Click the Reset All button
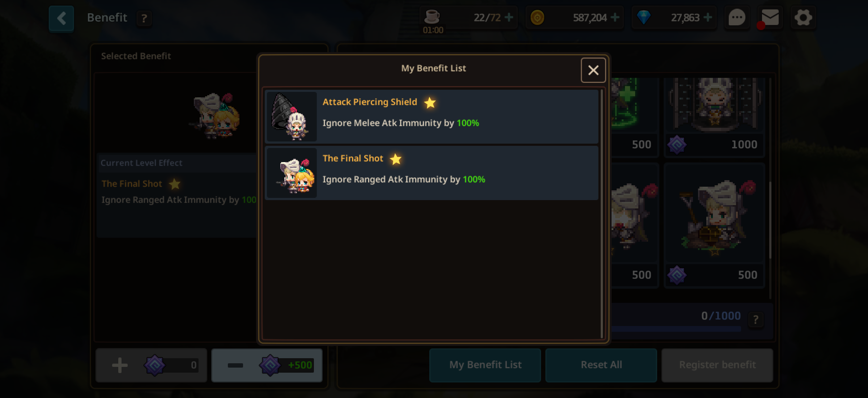Viewport: 868px width, 398px height. (x=601, y=365)
